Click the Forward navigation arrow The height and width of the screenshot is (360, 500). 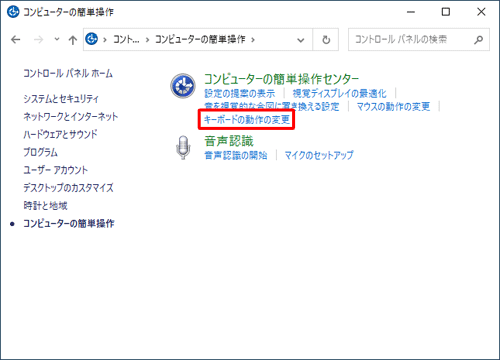[x=39, y=40]
